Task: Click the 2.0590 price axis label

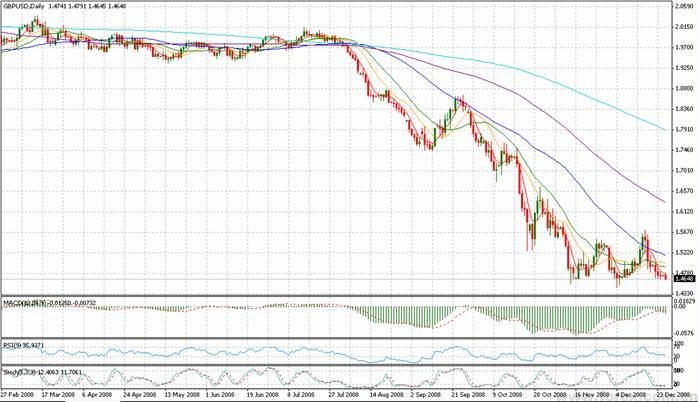Action: coord(686,6)
